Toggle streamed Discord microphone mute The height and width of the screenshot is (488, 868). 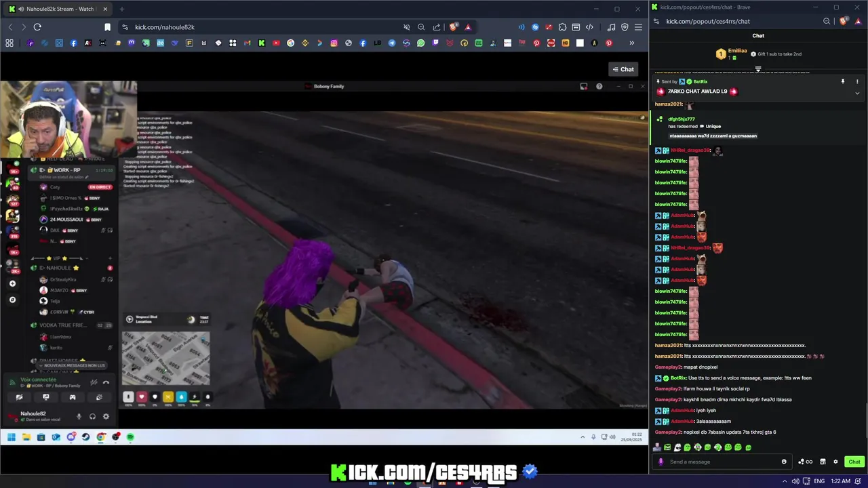(x=79, y=416)
